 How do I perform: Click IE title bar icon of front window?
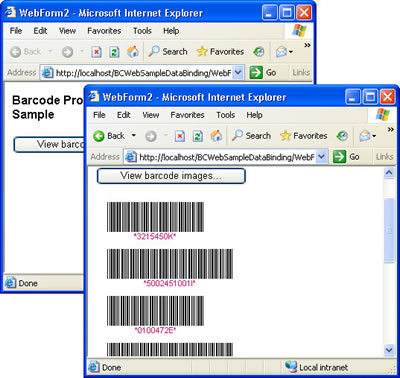(x=94, y=97)
